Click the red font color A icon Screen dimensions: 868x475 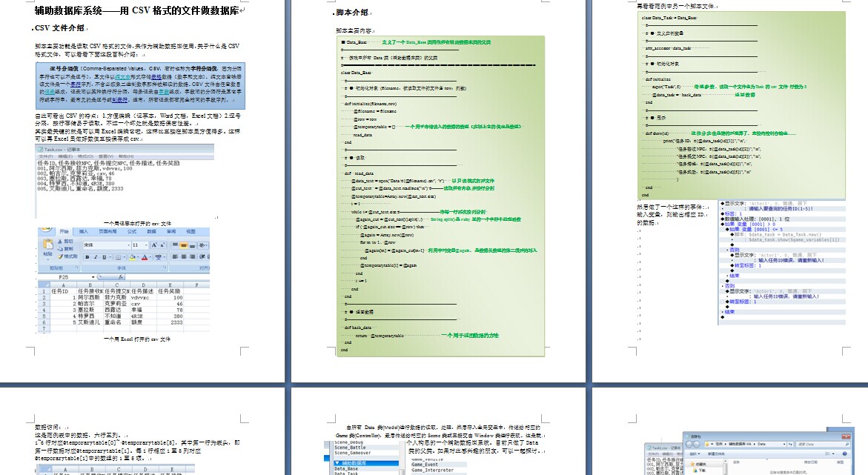point(145,257)
